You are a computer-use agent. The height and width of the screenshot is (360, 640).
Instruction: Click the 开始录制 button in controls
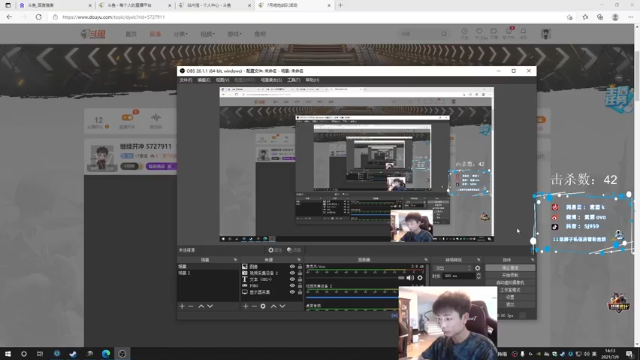(510, 275)
